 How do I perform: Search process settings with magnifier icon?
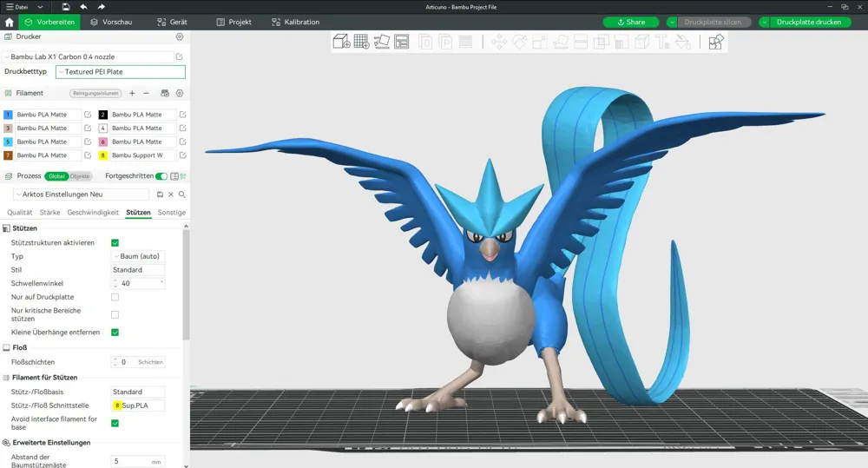coord(182,194)
